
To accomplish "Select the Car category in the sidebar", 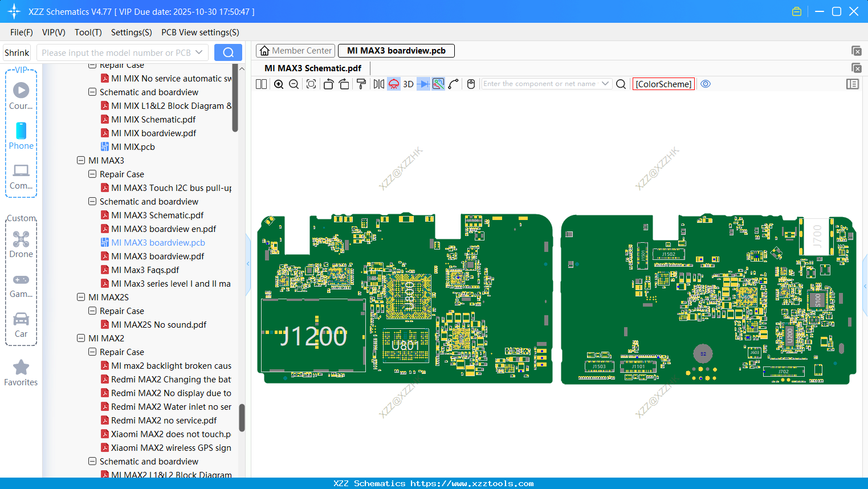I will coord(21,325).
